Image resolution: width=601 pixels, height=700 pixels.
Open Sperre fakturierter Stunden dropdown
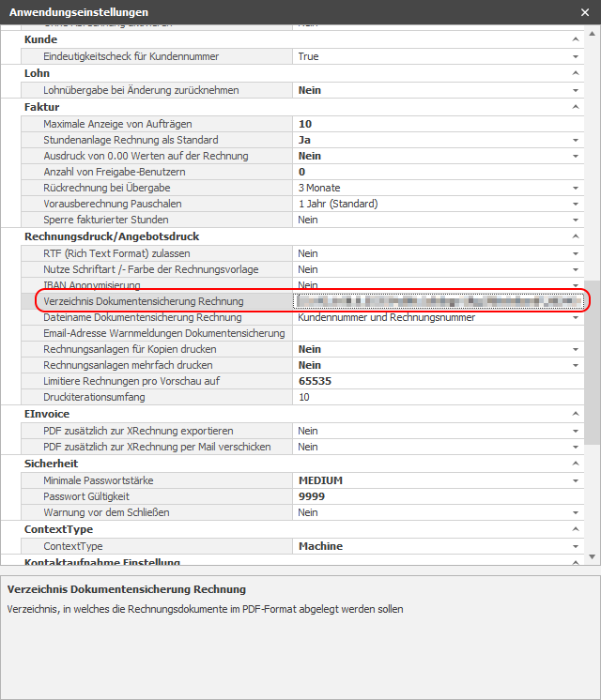pos(576,221)
